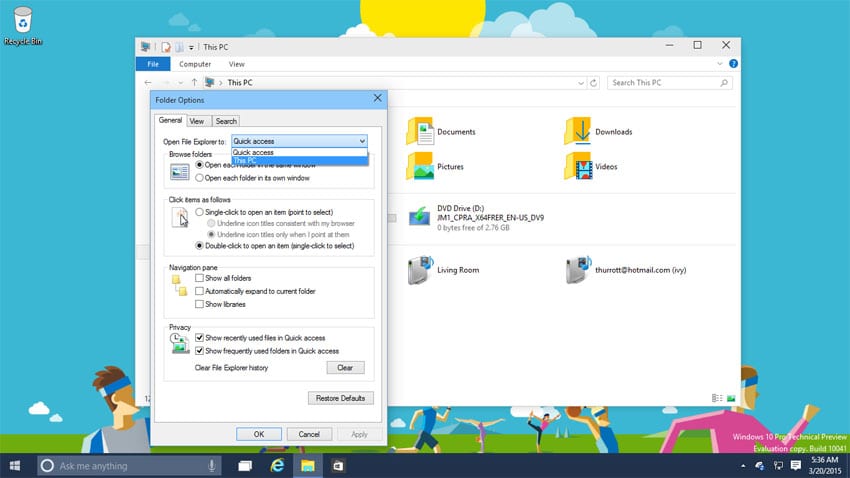The image size is (850, 478).
Task: Click the Windows Start button
Action: click(x=17, y=466)
